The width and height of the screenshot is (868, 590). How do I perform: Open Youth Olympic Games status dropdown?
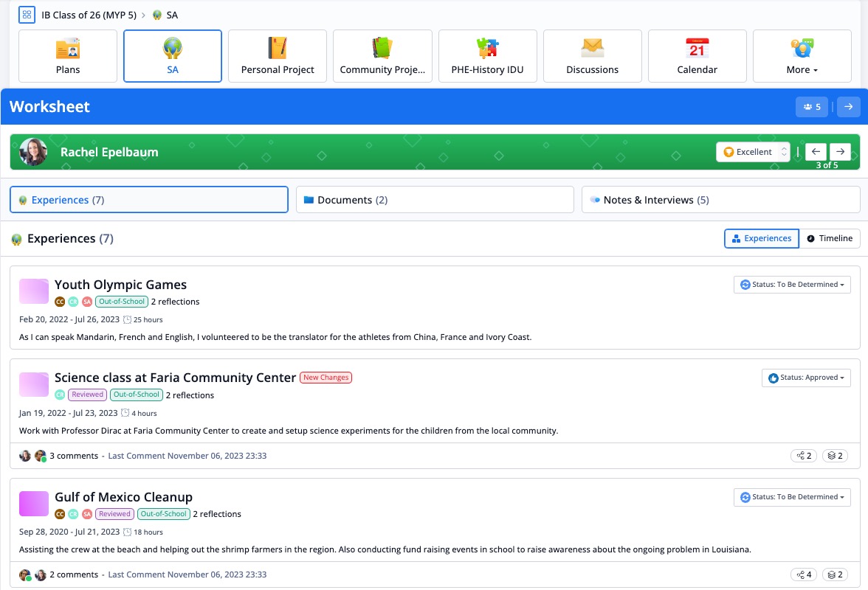(x=792, y=285)
